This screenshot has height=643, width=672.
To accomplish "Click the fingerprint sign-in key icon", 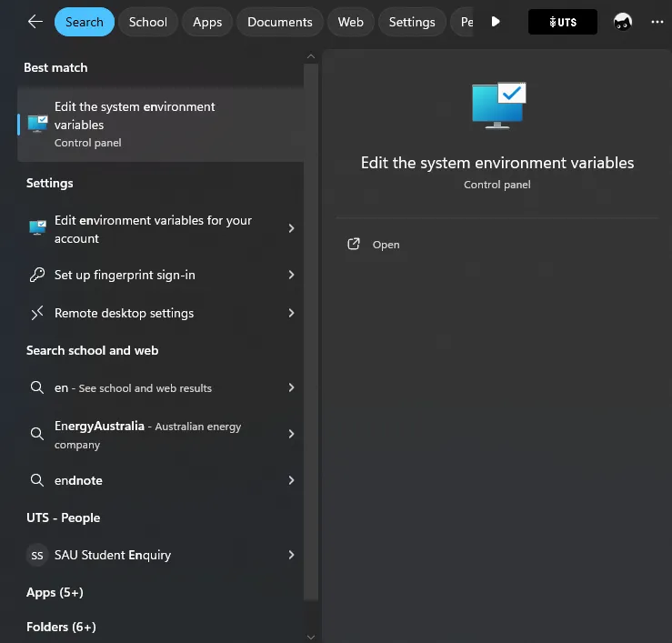I will (x=37, y=275).
